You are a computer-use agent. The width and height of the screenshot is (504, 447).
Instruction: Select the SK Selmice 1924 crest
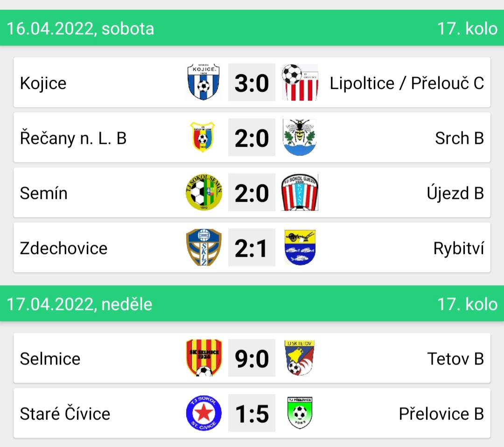click(x=204, y=358)
